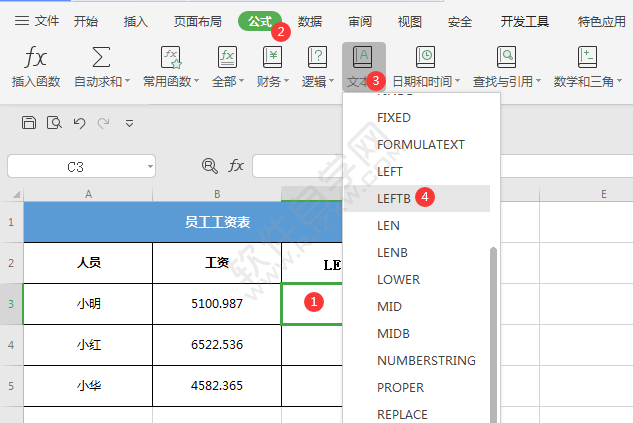Click the save icon in quick toolbar
The height and width of the screenshot is (423, 633).
pos(29,123)
